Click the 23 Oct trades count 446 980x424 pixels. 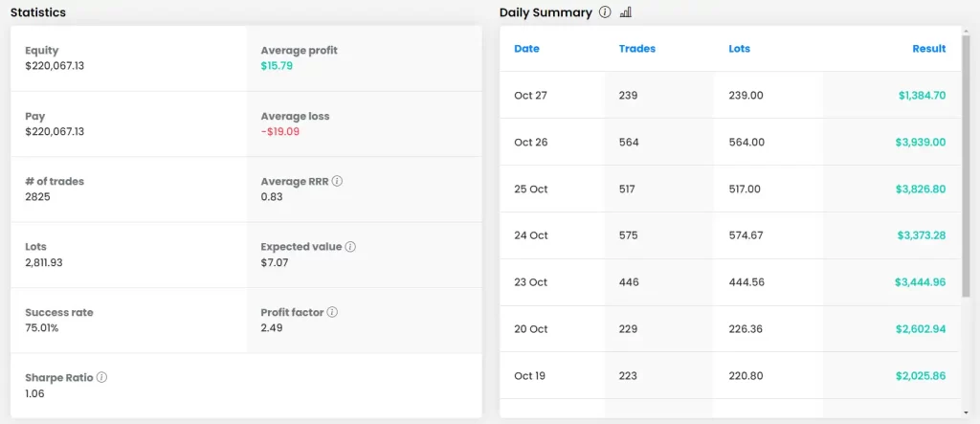point(629,282)
